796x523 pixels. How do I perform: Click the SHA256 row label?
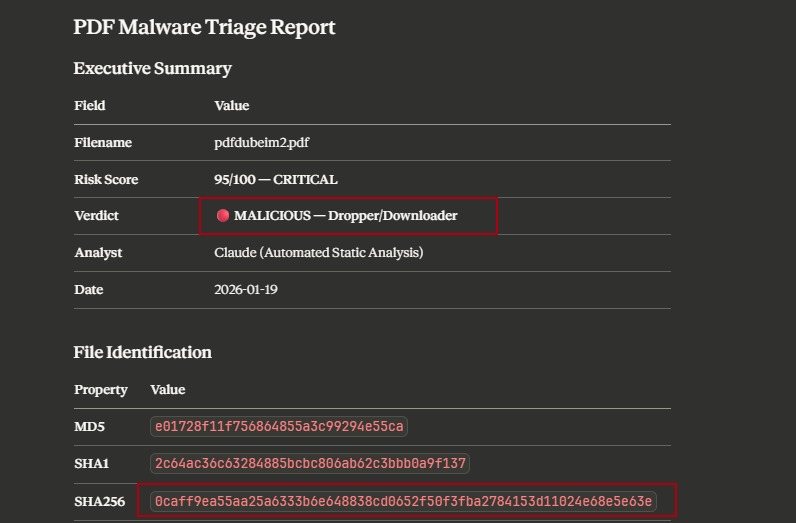pos(100,501)
